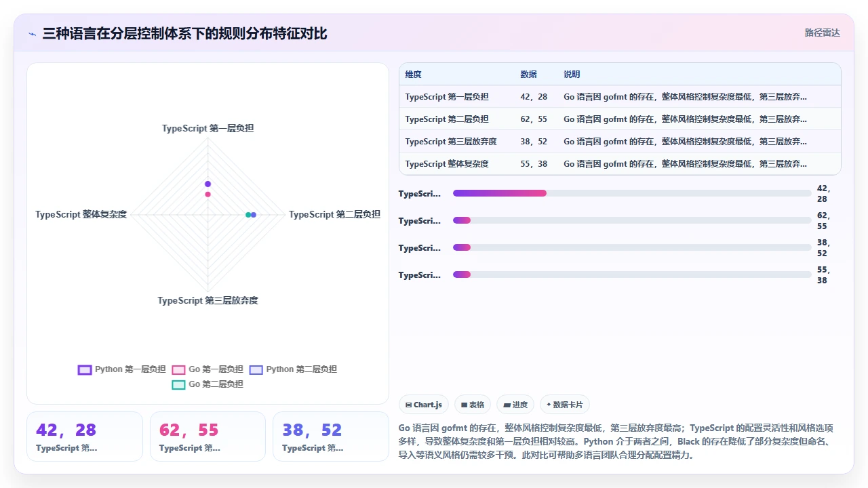Click the purple data point on the radar chart's top axis

coord(208,184)
